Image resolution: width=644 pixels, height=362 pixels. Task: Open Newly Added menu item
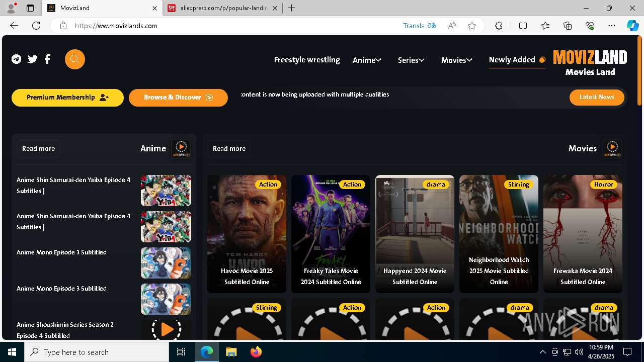coord(517,60)
